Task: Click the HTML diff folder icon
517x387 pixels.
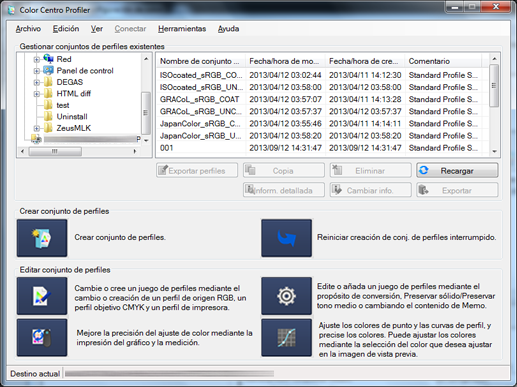Action: coord(48,93)
